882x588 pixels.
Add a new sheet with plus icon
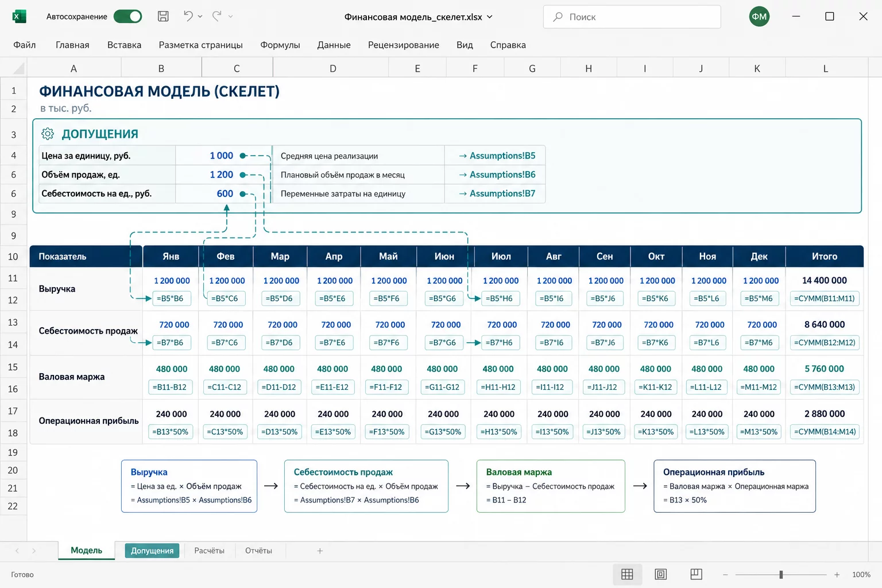(x=320, y=551)
